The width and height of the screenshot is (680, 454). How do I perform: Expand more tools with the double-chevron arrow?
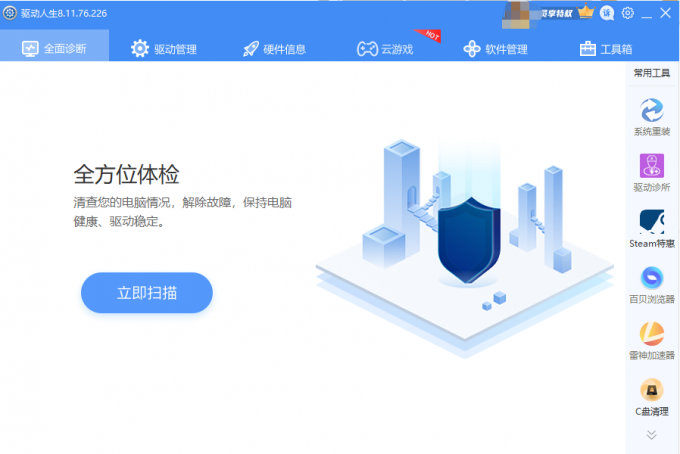pyautogui.click(x=651, y=434)
